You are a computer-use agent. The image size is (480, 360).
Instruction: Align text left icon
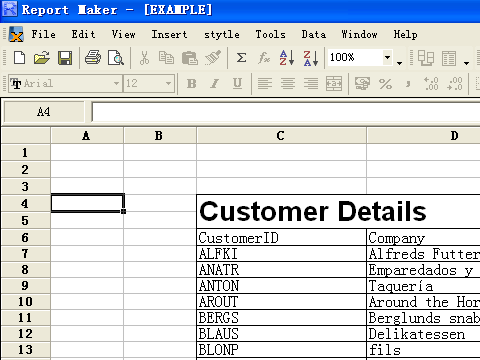[x=265, y=83]
